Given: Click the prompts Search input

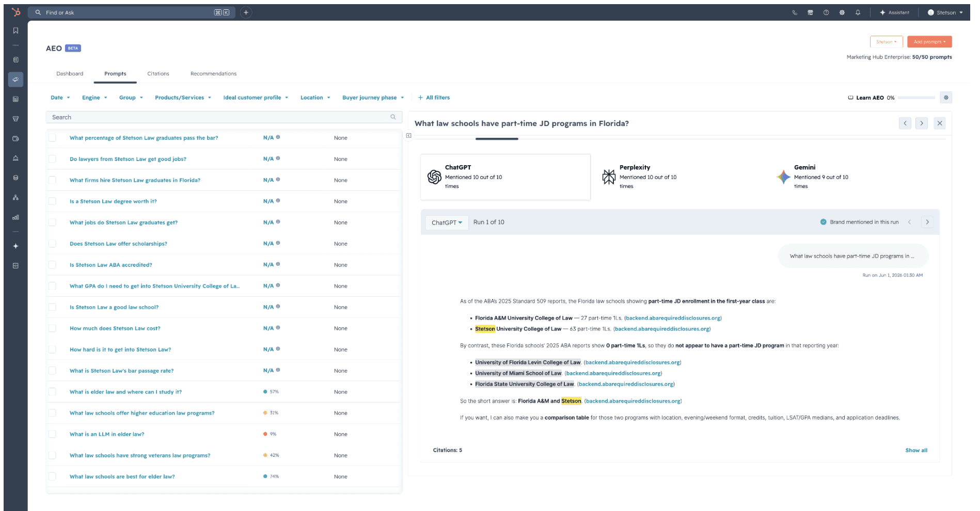Looking at the screenshot, I should [x=224, y=117].
